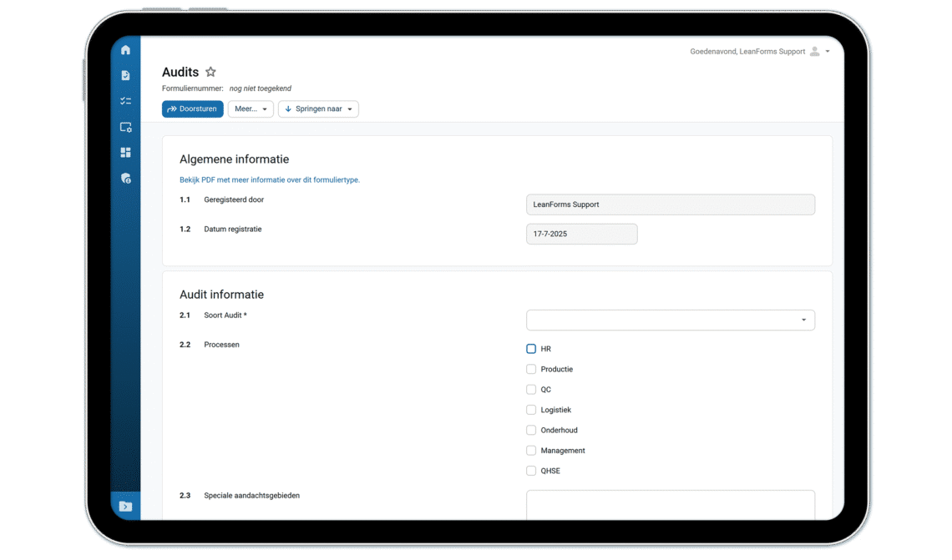Enable the HR process checkbox
Image resolution: width=952 pixels, height=560 pixels.
click(531, 349)
